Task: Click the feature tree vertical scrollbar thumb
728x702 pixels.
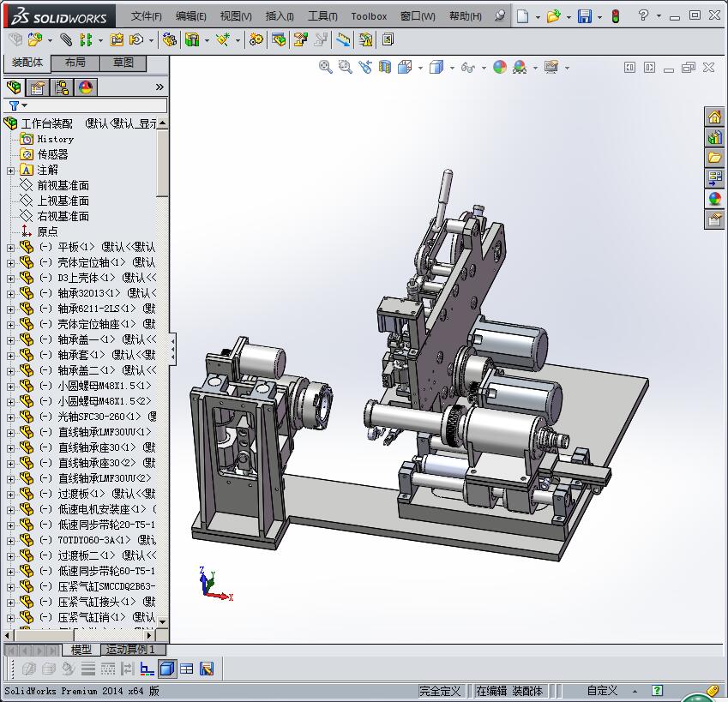Action: tap(162, 163)
